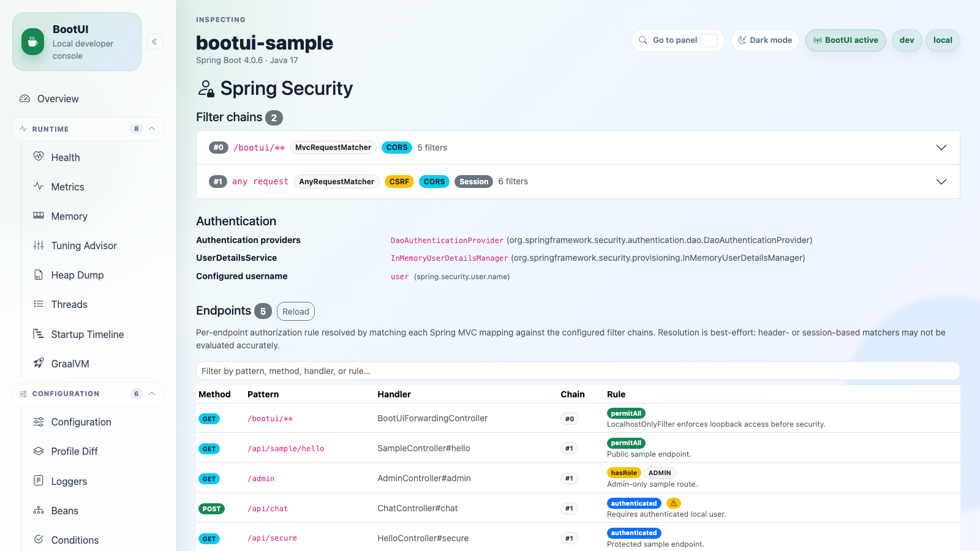Viewport: 980px width, 551px height.
Task: Click the DaoAuthenticationProvider value
Action: [x=447, y=241]
